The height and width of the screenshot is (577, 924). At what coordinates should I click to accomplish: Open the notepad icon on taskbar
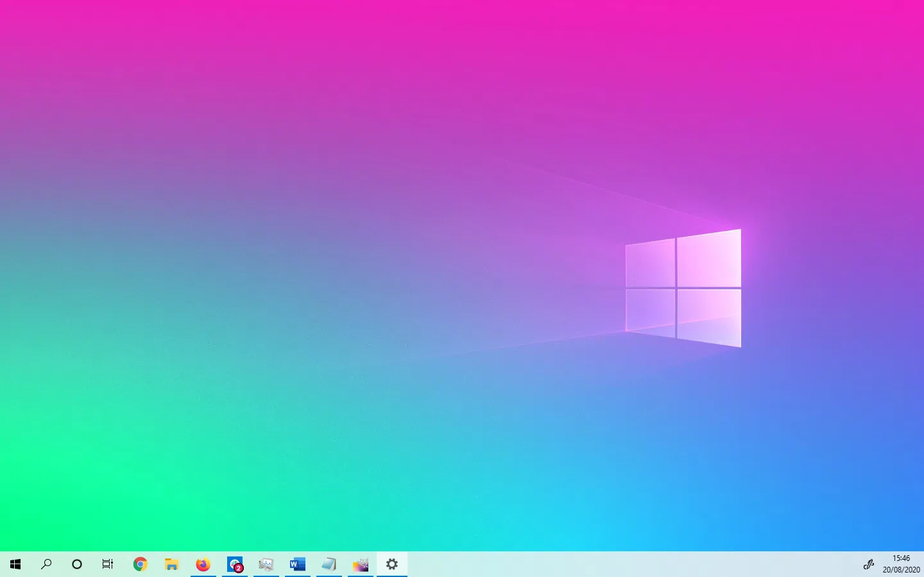click(x=329, y=564)
